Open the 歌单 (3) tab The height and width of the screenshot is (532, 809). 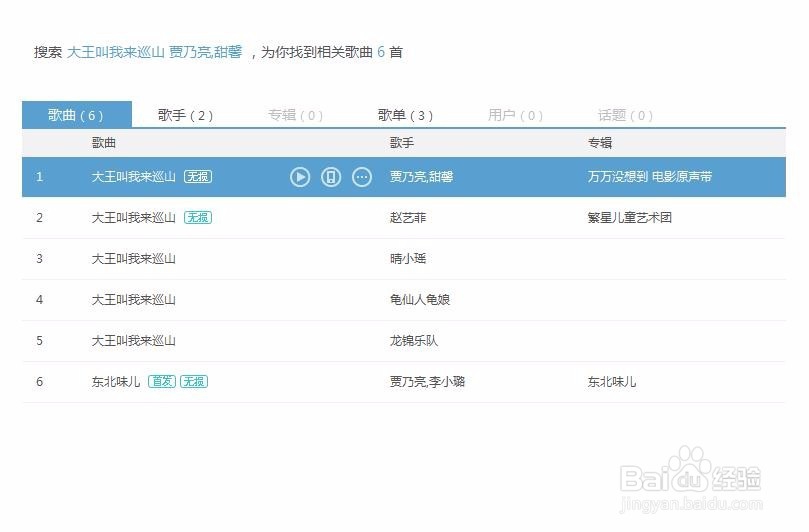(406, 115)
